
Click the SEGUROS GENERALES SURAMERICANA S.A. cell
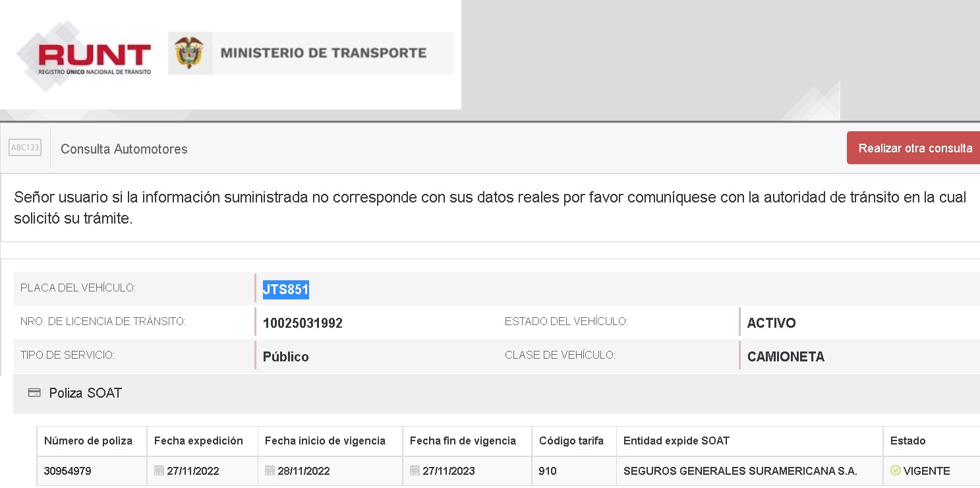739,471
